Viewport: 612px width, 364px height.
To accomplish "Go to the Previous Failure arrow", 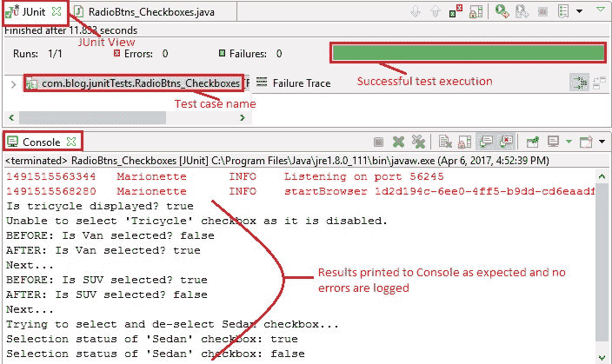I will [436, 11].
